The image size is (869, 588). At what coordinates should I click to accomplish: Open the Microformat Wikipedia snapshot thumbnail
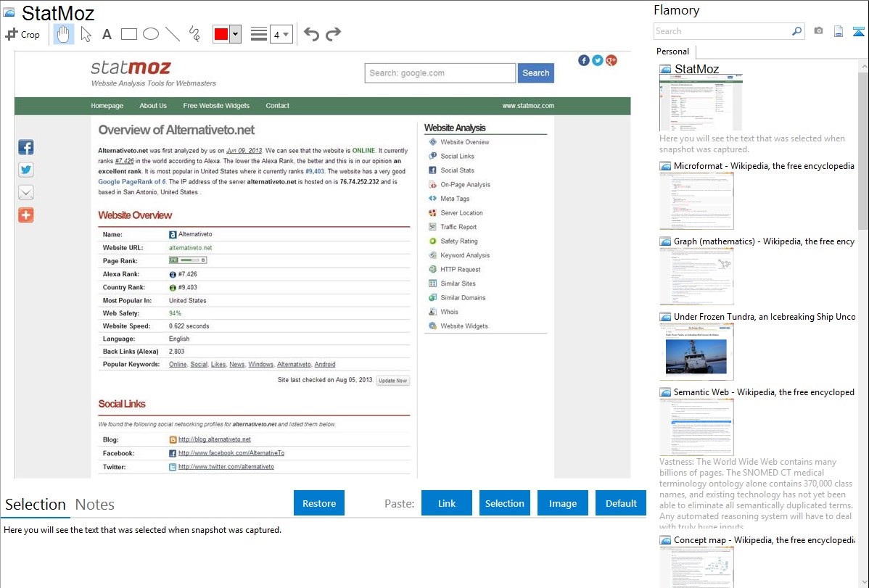coord(696,201)
